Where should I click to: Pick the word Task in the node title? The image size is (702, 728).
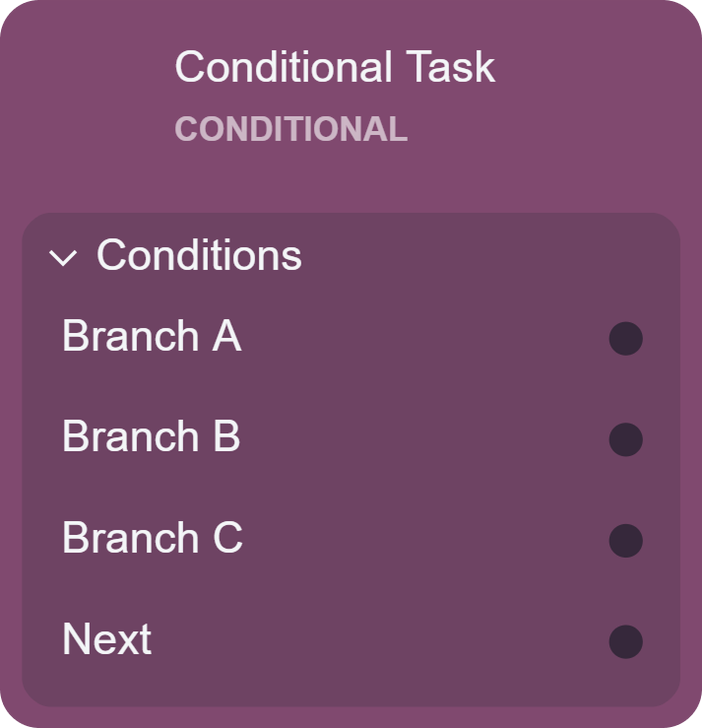(x=449, y=67)
